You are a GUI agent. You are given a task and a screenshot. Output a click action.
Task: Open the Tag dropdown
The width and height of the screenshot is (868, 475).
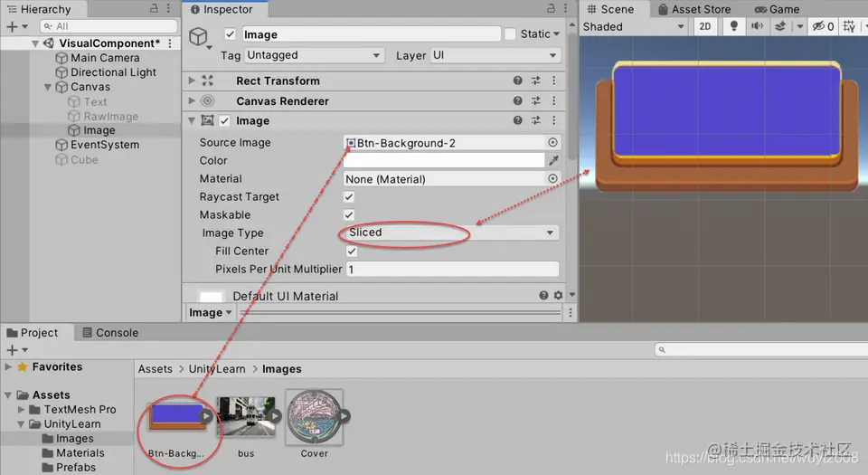314,55
